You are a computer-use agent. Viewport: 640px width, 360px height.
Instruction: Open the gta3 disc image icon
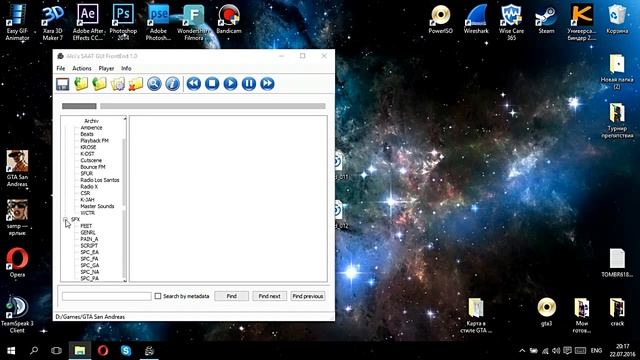pyautogui.click(x=547, y=312)
